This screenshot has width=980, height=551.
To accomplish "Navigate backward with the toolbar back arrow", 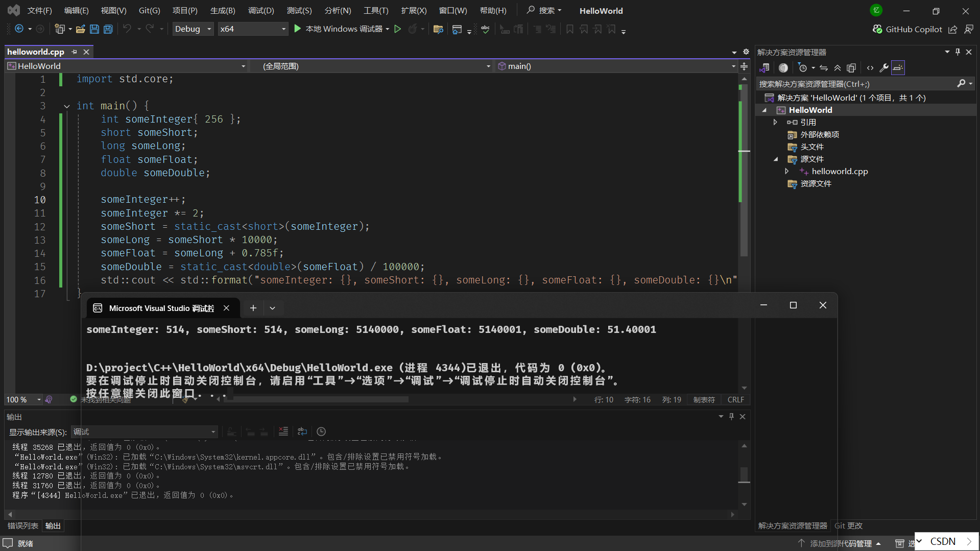I will (x=19, y=29).
